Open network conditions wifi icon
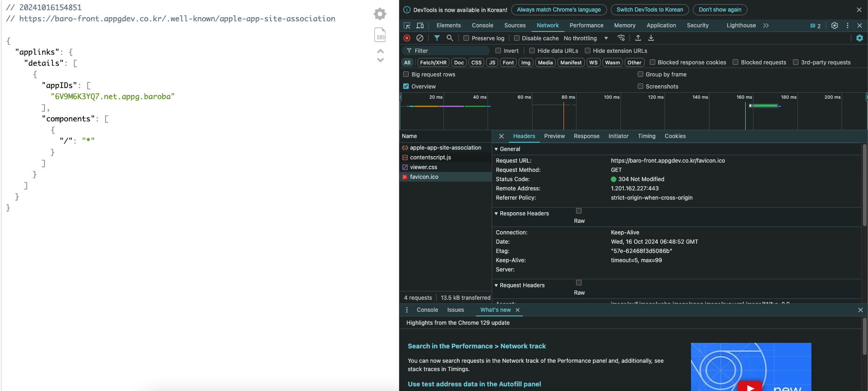This screenshot has height=391, width=868. coord(621,38)
